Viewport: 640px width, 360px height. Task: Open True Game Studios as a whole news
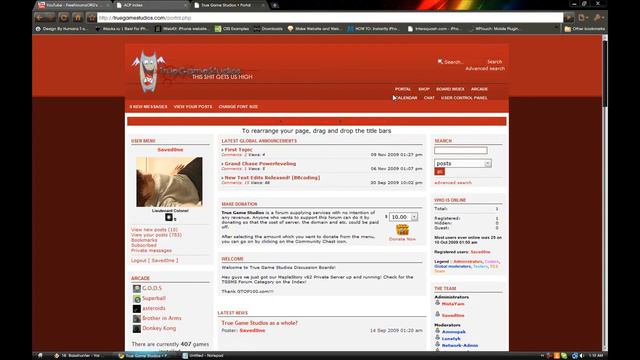pyautogui.click(x=260, y=323)
